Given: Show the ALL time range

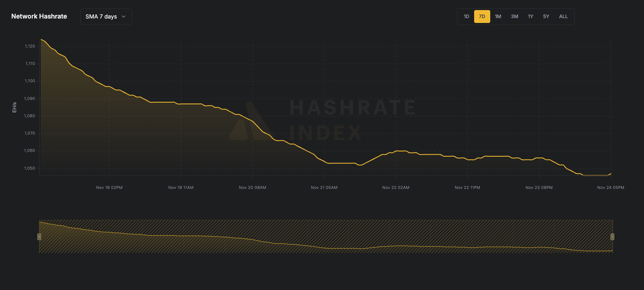Looking at the screenshot, I should (x=563, y=17).
